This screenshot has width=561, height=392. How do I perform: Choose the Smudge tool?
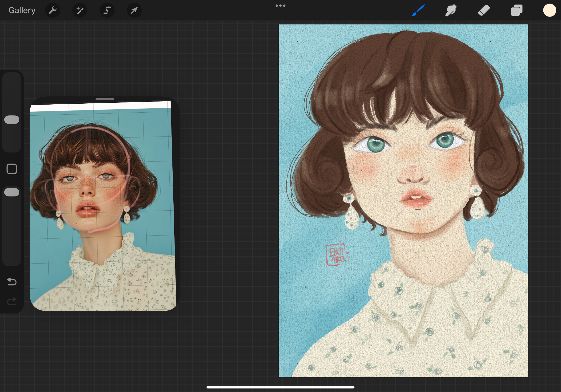[451, 10]
